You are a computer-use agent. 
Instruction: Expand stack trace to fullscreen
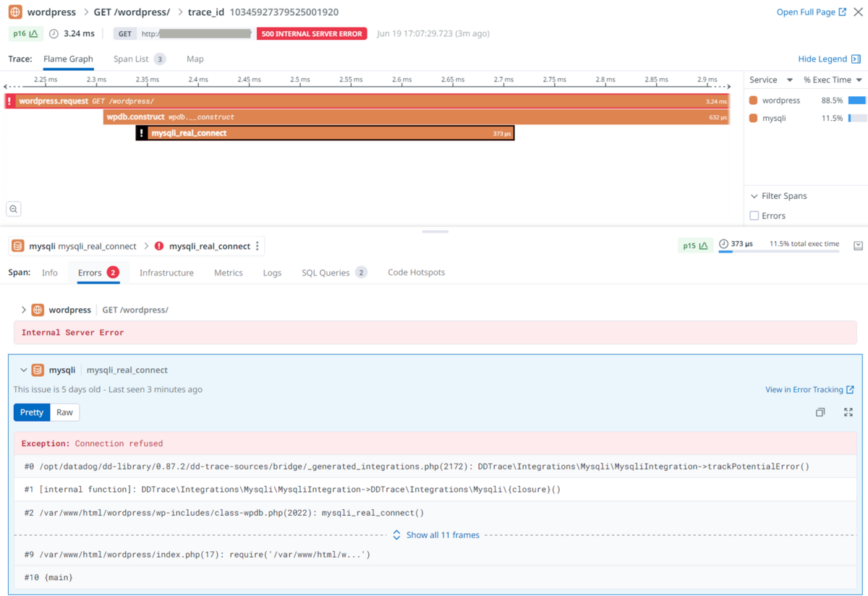(x=848, y=412)
